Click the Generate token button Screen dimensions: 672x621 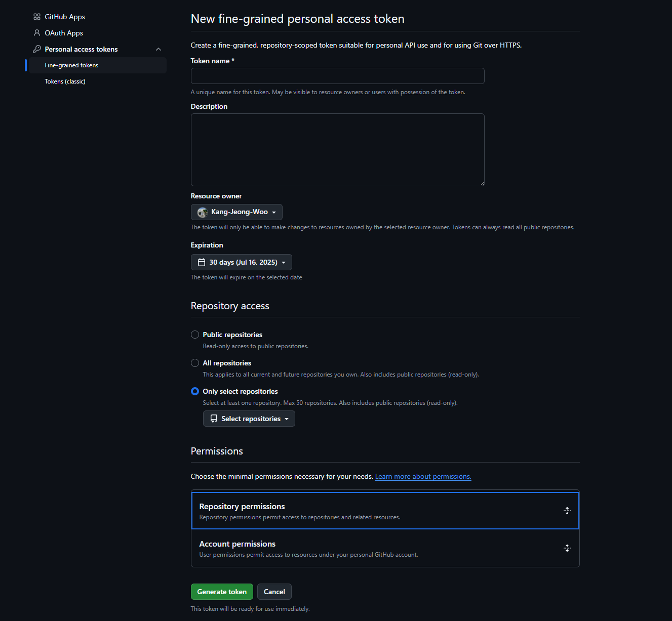click(222, 592)
